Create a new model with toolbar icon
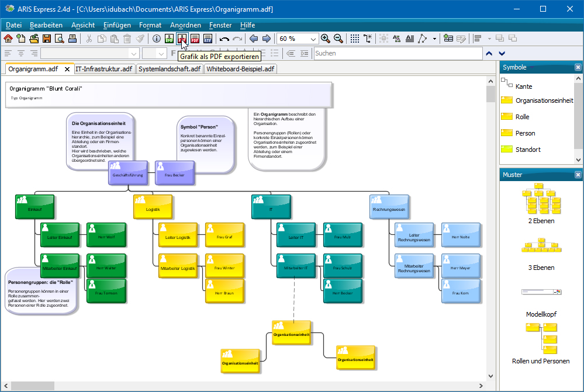 click(x=21, y=39)
